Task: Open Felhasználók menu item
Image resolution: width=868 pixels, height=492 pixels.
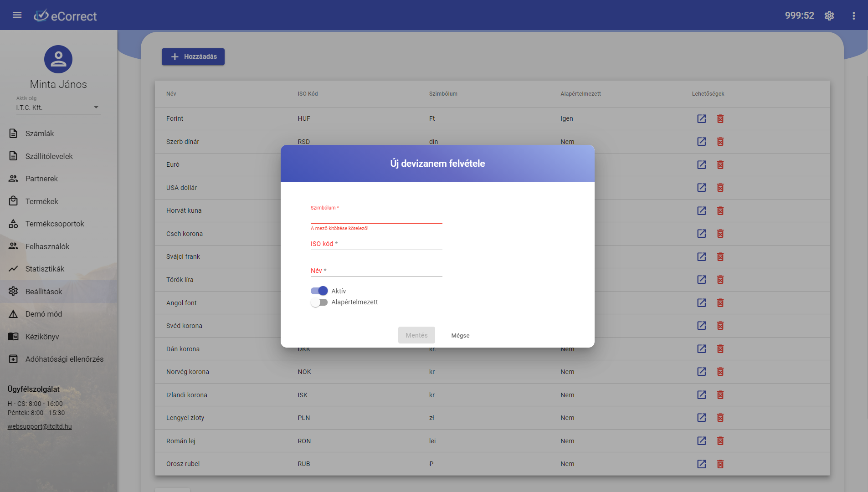Action: click(x=58, y=246)
